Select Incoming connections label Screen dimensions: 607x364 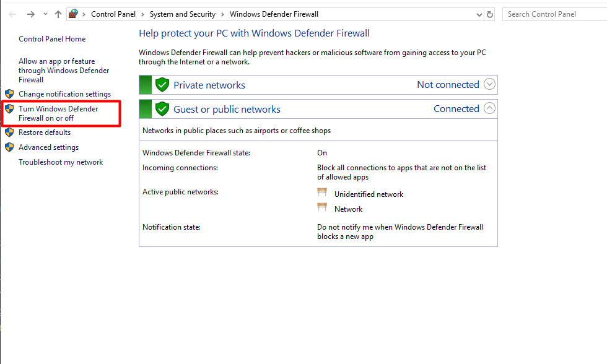click(180, 168)
